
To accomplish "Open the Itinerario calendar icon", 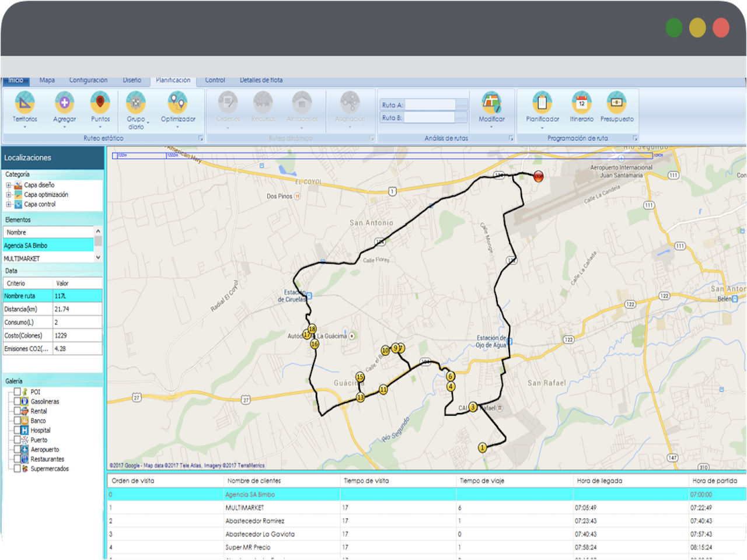I will [x=581, y=103].
